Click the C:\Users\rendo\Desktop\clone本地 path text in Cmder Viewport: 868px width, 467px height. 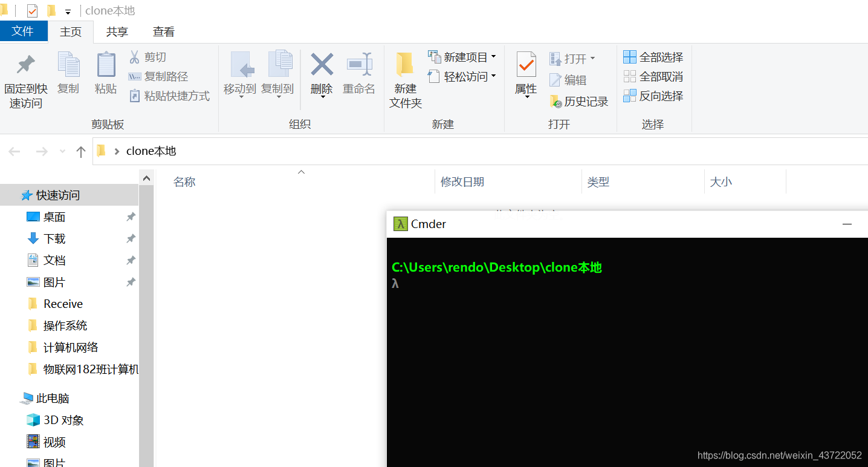(497, 267)
